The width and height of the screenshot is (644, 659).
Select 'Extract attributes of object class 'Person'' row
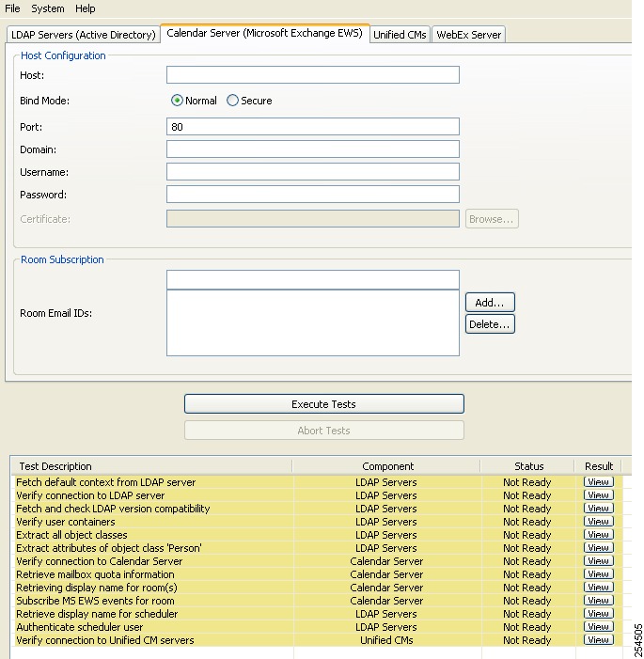(x=109, y=548)
